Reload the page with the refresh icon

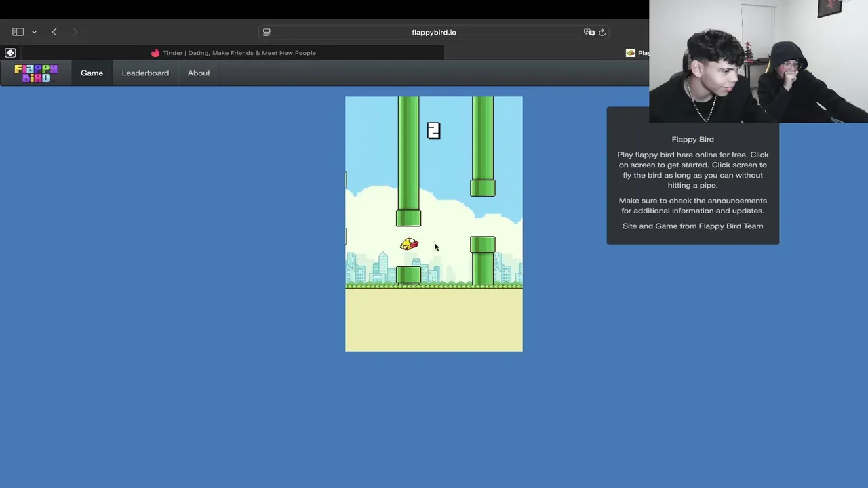(602, 32)
